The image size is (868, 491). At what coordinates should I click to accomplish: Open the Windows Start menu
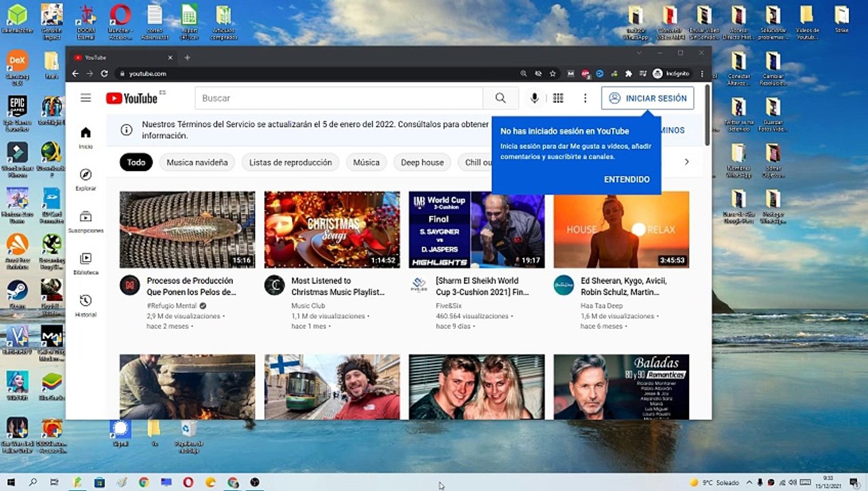(11, 482)
